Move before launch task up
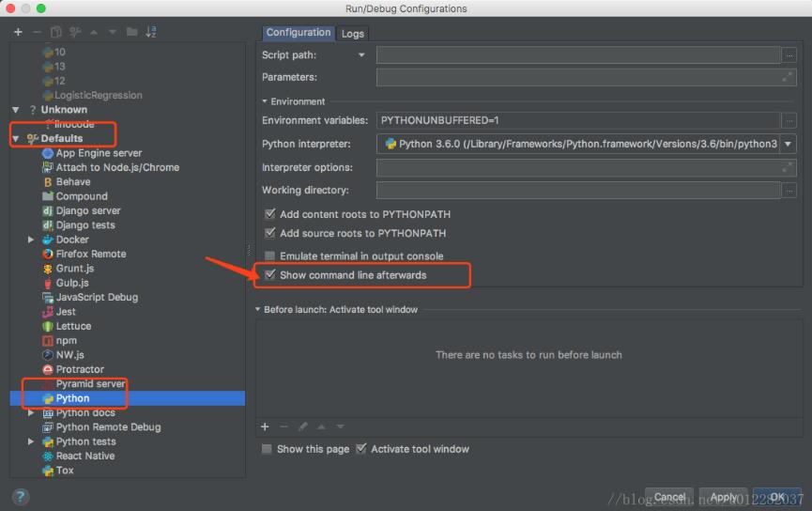The image size is (812, 511). click(322, 426)
